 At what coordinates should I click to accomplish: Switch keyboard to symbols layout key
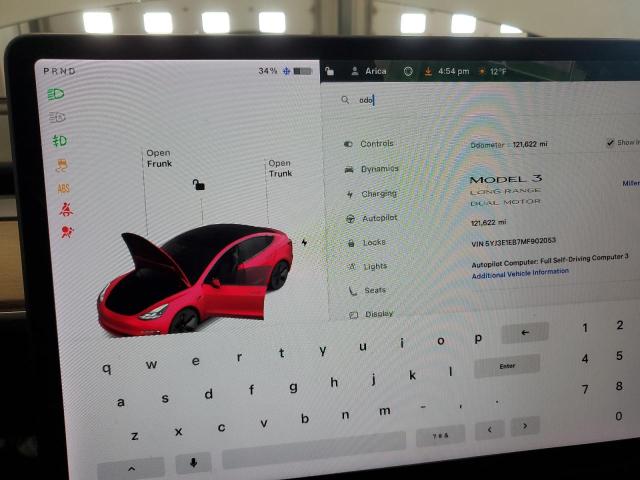click(440, 436)
